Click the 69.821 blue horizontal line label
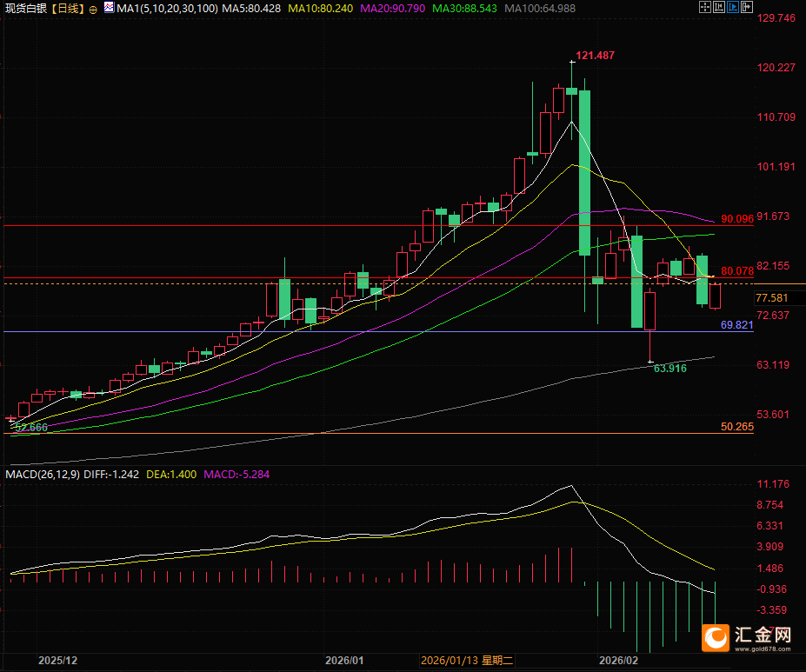 point(737,324)
